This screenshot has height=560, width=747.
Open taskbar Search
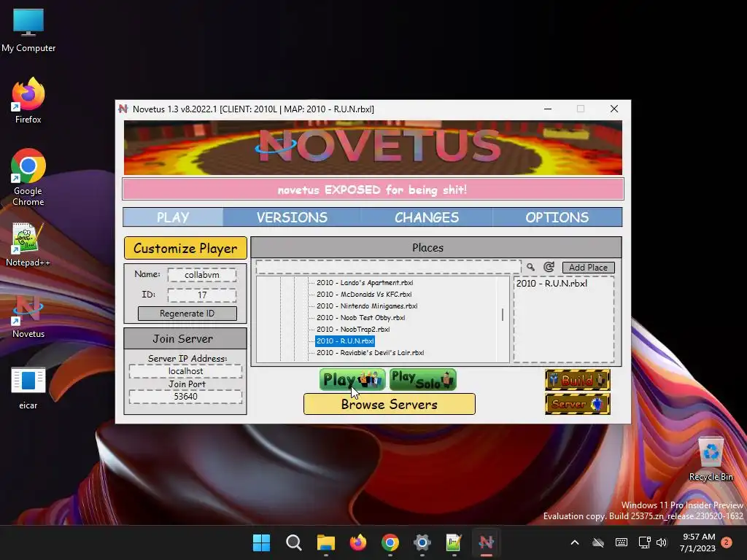tap(293, 542)
